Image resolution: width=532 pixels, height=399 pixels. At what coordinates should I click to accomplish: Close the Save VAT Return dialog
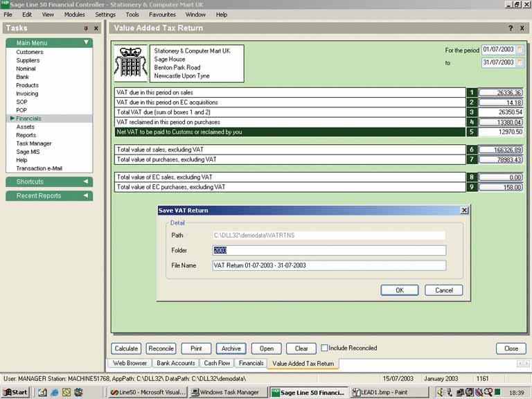pyautogui.click(x=464, y=211)
